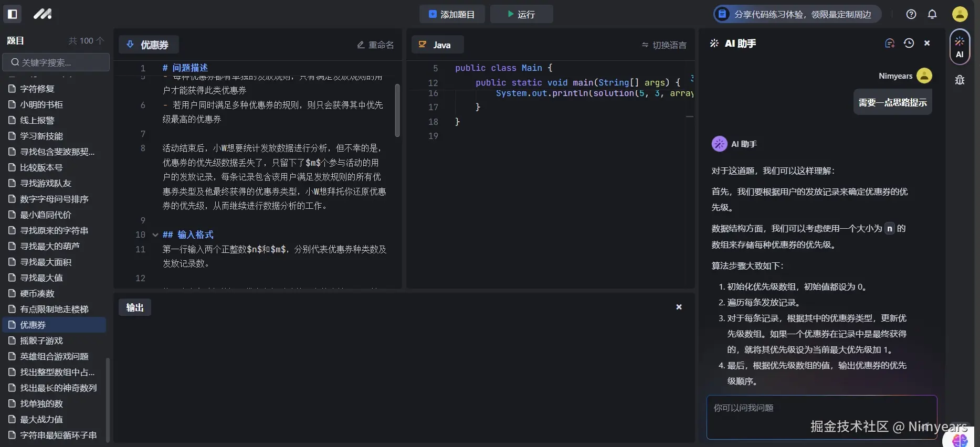Collapse the 题目 list count arrow
980x447 pixels.
[100, 41]
